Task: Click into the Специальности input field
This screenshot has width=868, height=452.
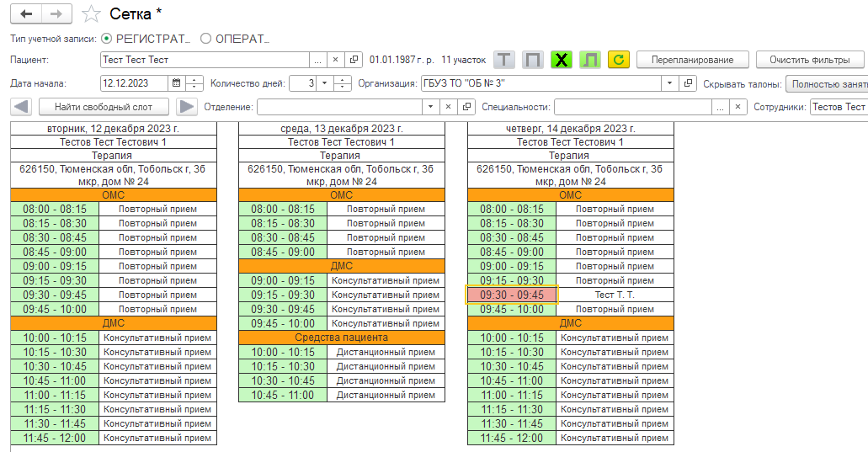Action: [631, 107]
